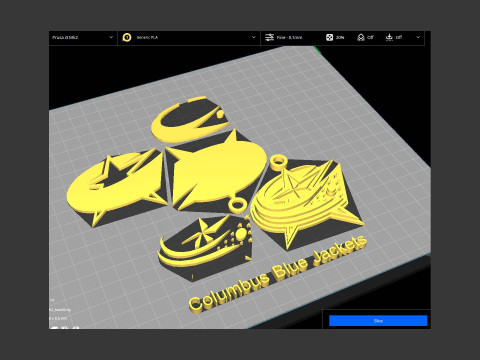Click the build plate adhesion icon
Screen dimensions: 480x360
[x=389, y=38]
